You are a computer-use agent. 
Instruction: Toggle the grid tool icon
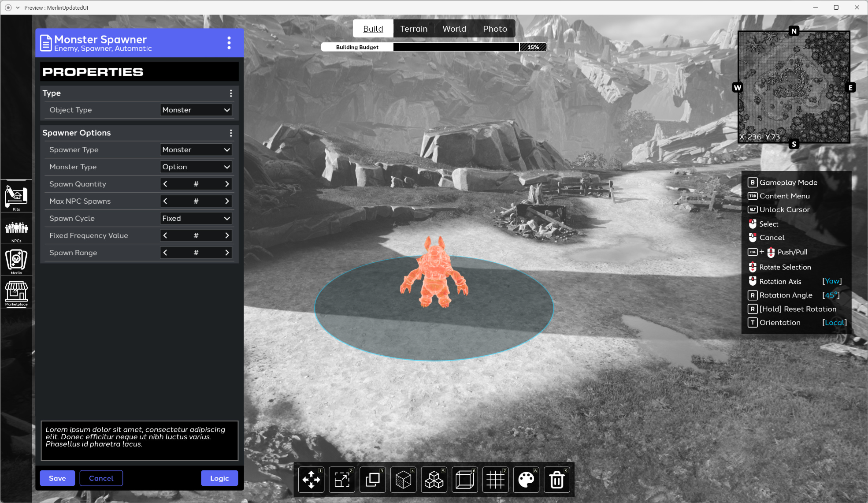(495, 480)
